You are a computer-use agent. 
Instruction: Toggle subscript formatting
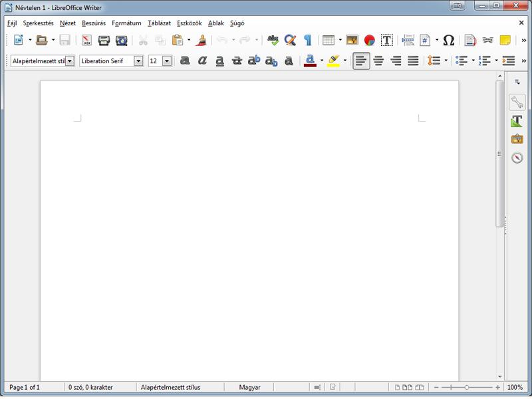click(x=271, y=61)
